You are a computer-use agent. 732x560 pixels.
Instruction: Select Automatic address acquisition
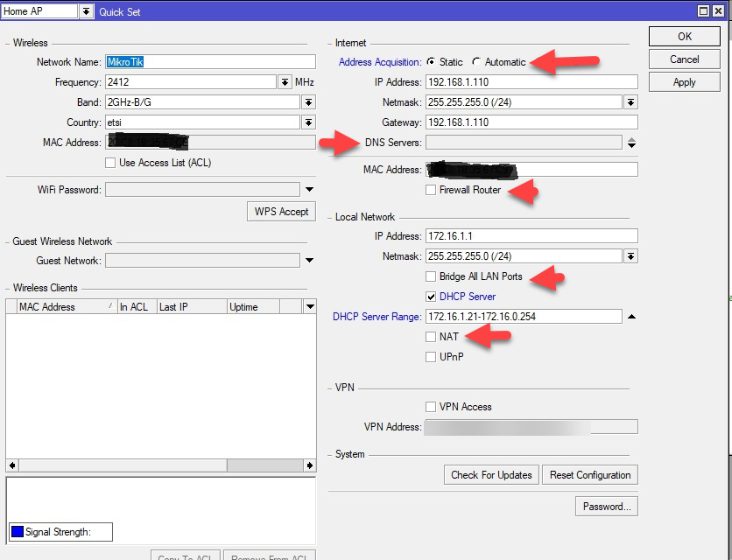pyautogui.click(x=476, y=61)
